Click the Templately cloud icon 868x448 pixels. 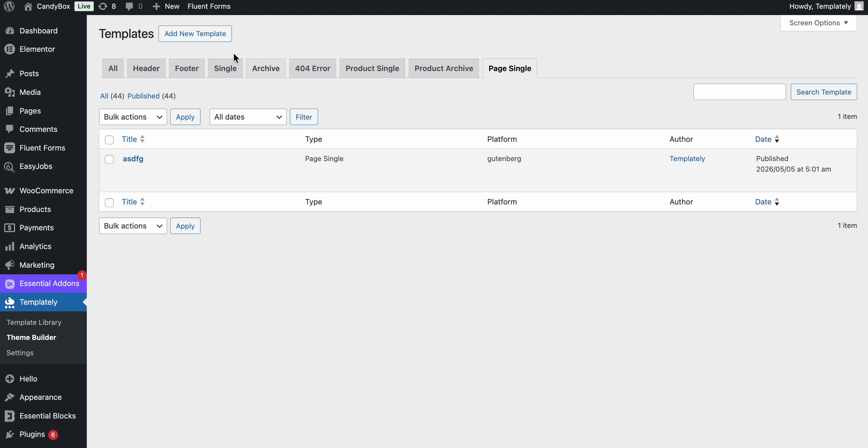[10, 302]
